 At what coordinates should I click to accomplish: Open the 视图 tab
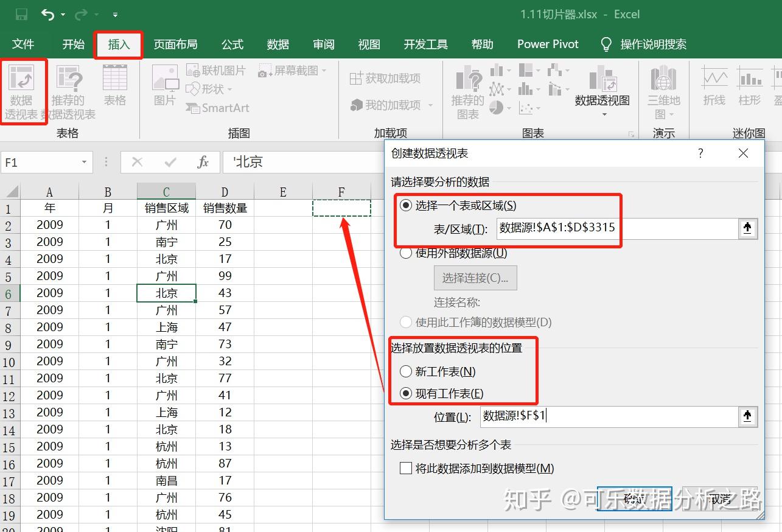pos(369,44)
